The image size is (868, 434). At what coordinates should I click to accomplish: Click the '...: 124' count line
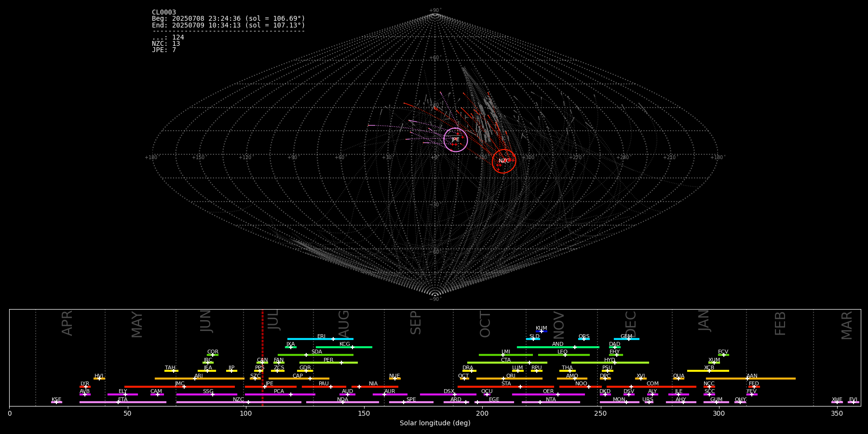point(168,38)
